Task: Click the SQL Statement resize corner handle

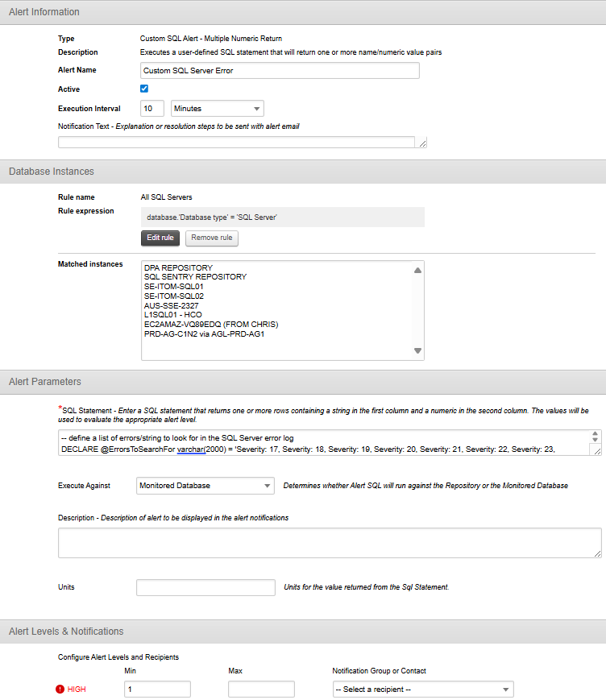Action: [x=597, y=451]
